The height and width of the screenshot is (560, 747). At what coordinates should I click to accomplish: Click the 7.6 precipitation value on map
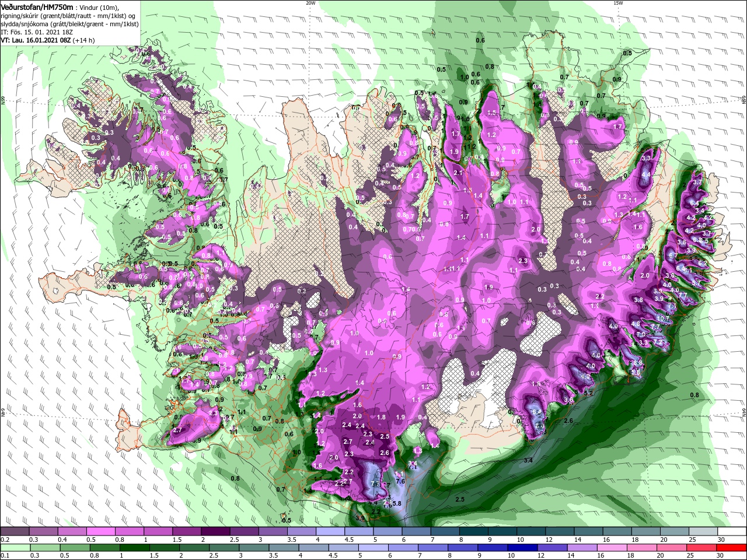click(400, 481)
